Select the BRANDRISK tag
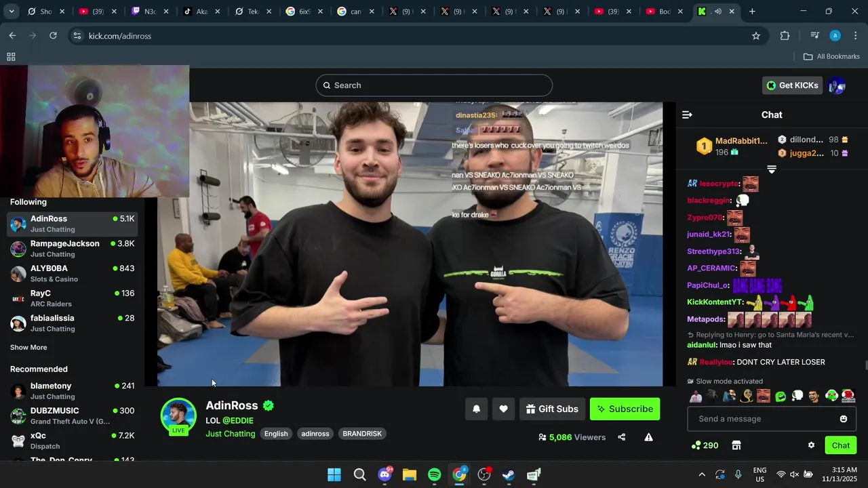This screenshot has height=488, width=868. [x=362, y=434]
